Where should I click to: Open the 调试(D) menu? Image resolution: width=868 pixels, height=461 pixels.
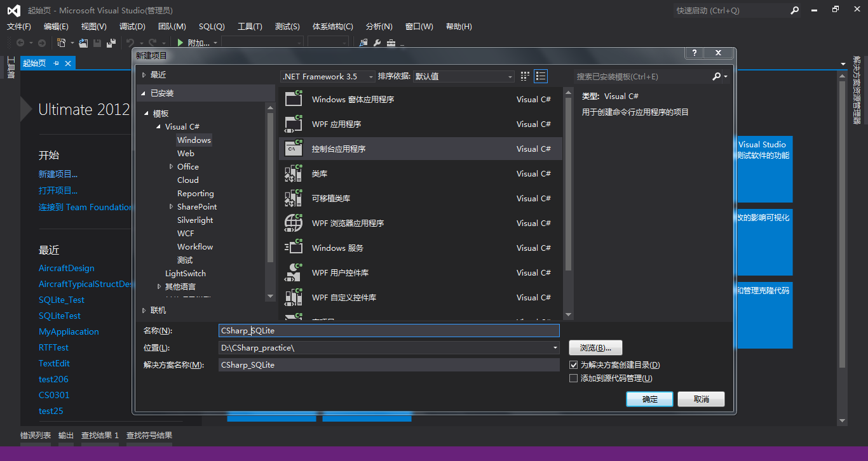pyautogui.click(x=132, y=27)
